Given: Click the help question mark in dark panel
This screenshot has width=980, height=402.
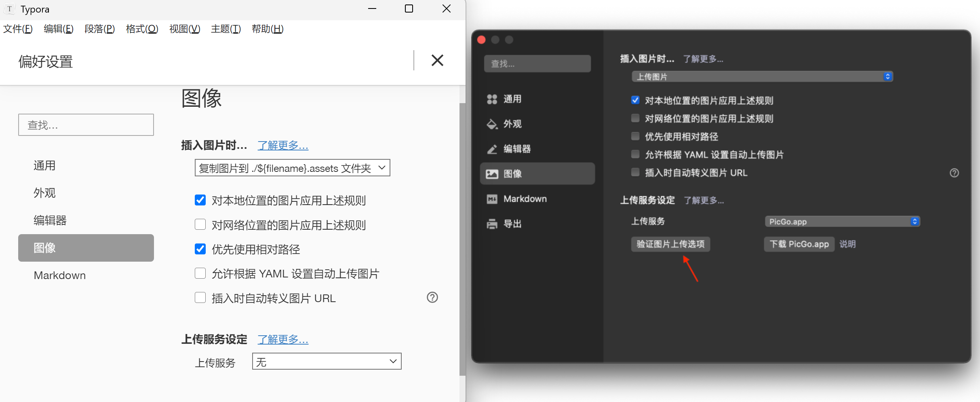Looking at the screenshot, I should [954, 173].
